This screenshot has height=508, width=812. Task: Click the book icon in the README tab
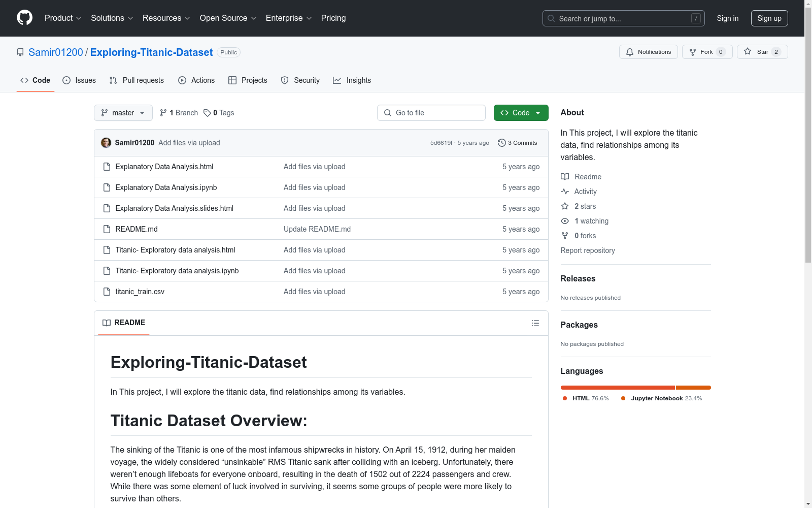[107, 323]
